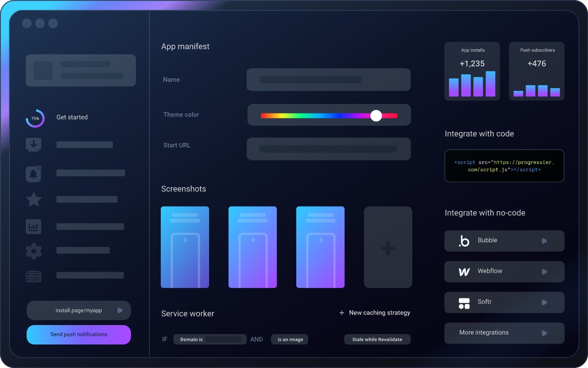588x368 pixels.
Task: Click the plus icon to add a screenshot
Action: 387,247
